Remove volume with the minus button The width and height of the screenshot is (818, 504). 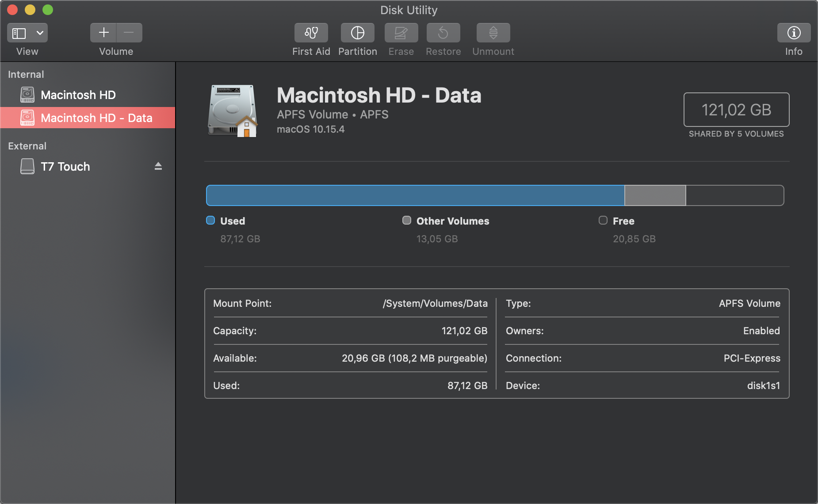point(129,33)
